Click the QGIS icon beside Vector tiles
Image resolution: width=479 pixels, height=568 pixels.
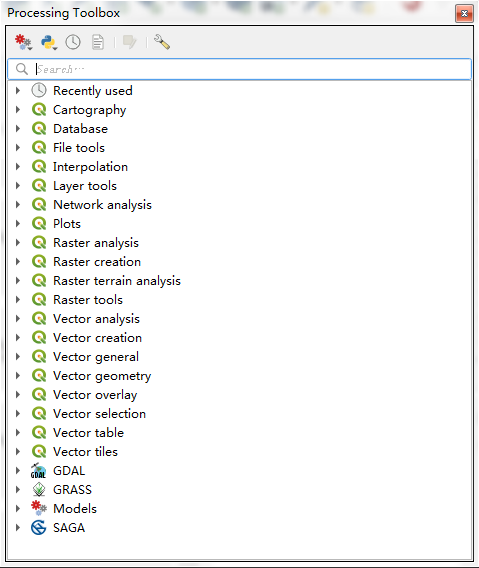(x=39, y=451)
